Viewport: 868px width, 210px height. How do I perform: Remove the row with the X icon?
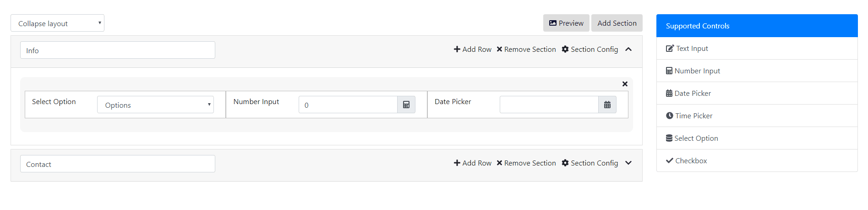point(625,84)
